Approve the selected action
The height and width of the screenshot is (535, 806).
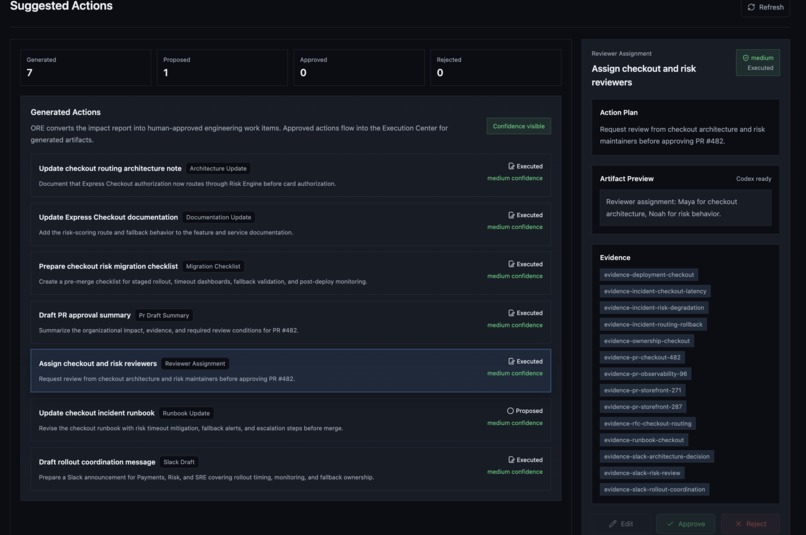click(685, 524)
